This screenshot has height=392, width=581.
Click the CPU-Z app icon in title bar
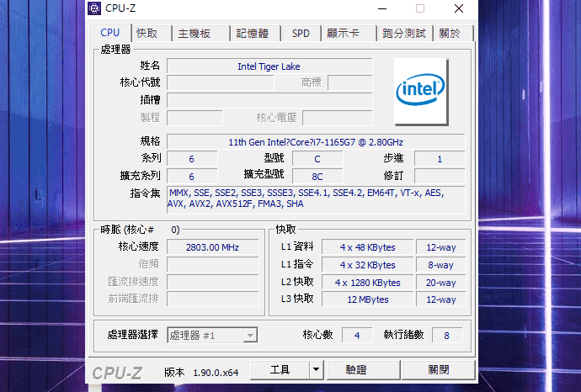(94, 8)
